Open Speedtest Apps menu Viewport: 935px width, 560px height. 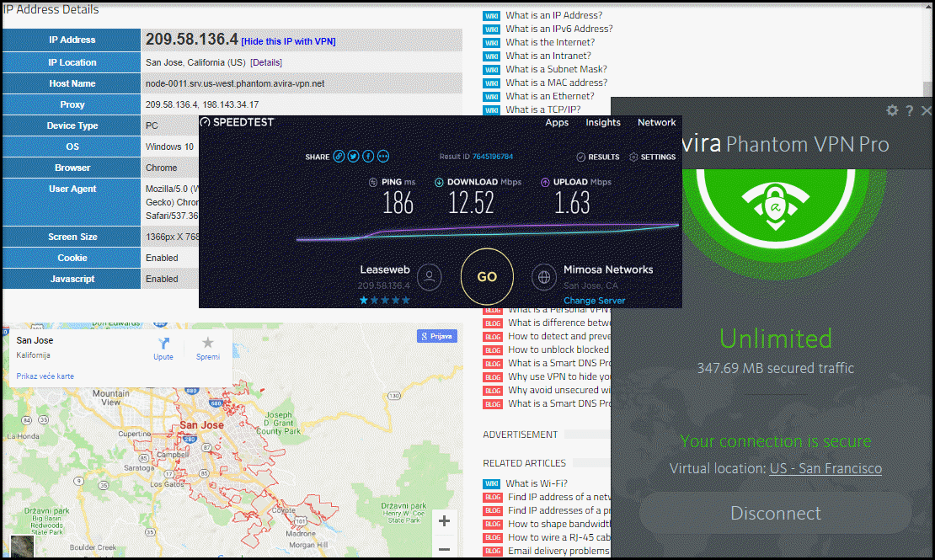click(557, 122)
